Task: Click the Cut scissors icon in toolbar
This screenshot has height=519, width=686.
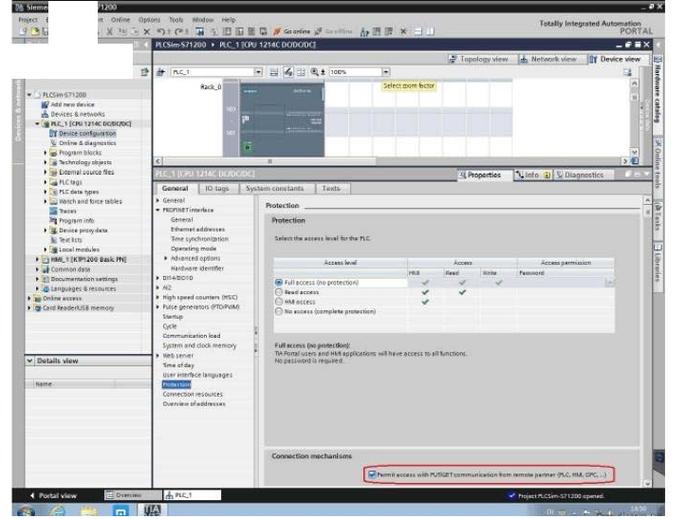Action: [110, 32]
